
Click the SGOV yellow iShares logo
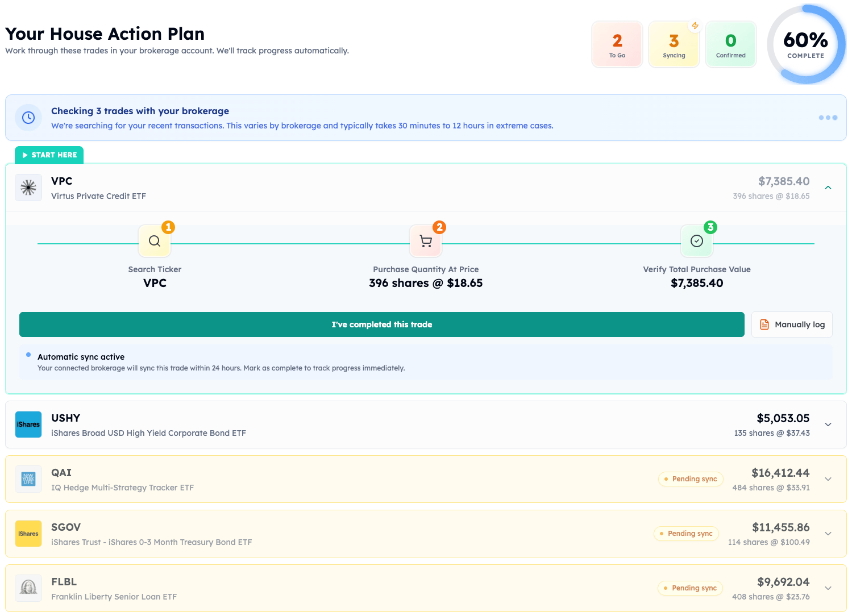(28, 534)
